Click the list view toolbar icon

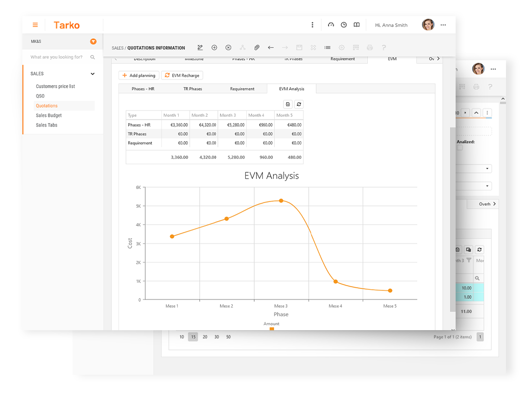(327, 48)
